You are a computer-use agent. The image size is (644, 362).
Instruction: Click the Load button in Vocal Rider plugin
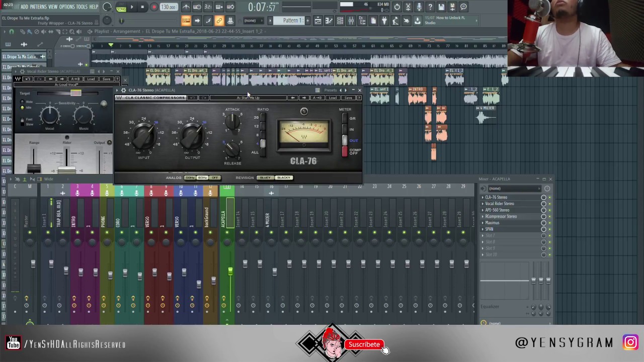91,79
